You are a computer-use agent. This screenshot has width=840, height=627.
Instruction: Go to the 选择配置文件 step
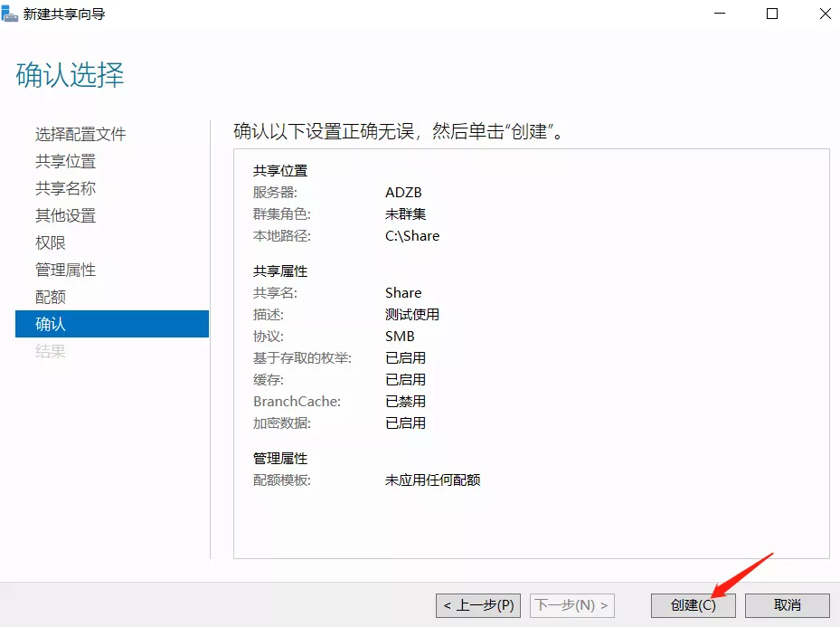tap(80, 134)
